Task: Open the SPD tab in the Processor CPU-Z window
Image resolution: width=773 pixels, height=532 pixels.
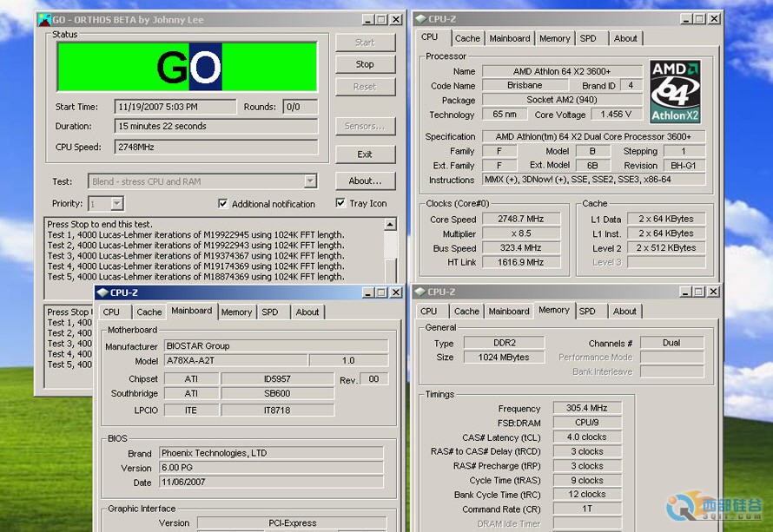Action: [x=588, y=38]
